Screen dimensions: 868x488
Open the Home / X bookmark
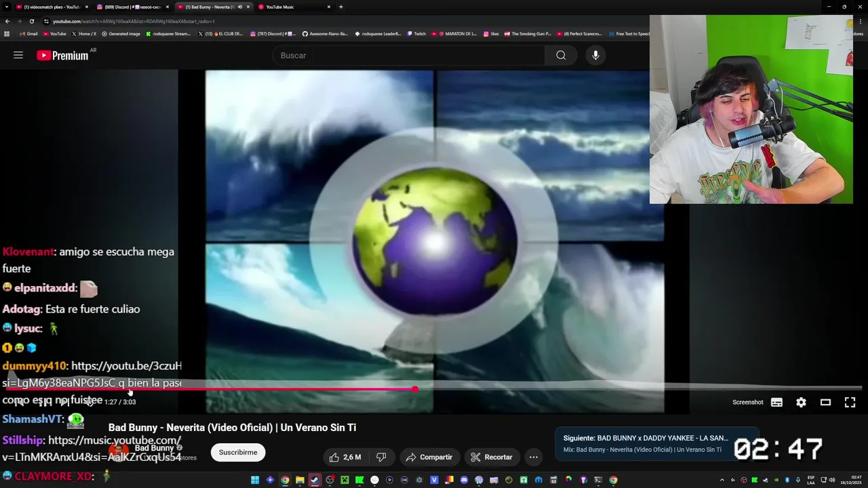click(x=83, y=33)
